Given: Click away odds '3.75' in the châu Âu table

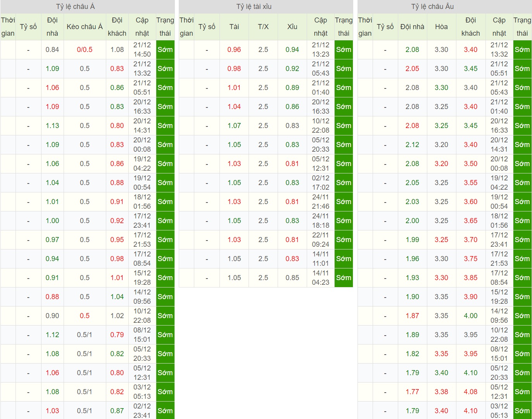Looking at the screenshot, I should pos(471,259).
